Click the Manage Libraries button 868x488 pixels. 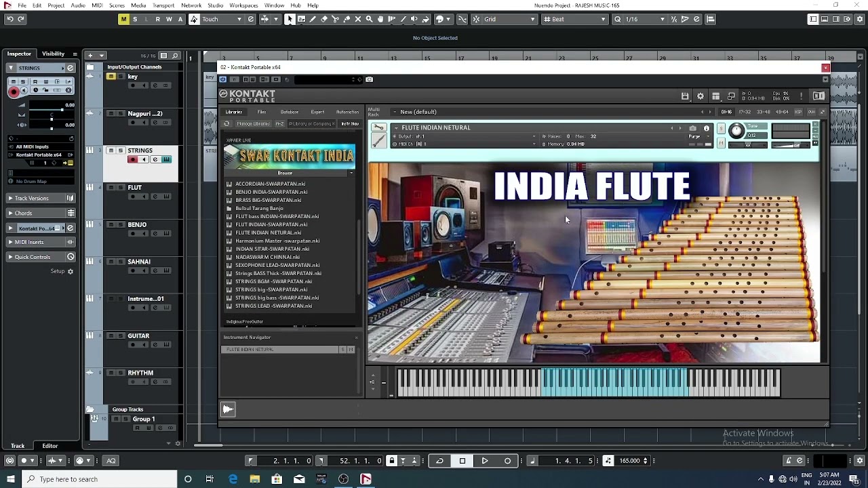coord(254,124)
